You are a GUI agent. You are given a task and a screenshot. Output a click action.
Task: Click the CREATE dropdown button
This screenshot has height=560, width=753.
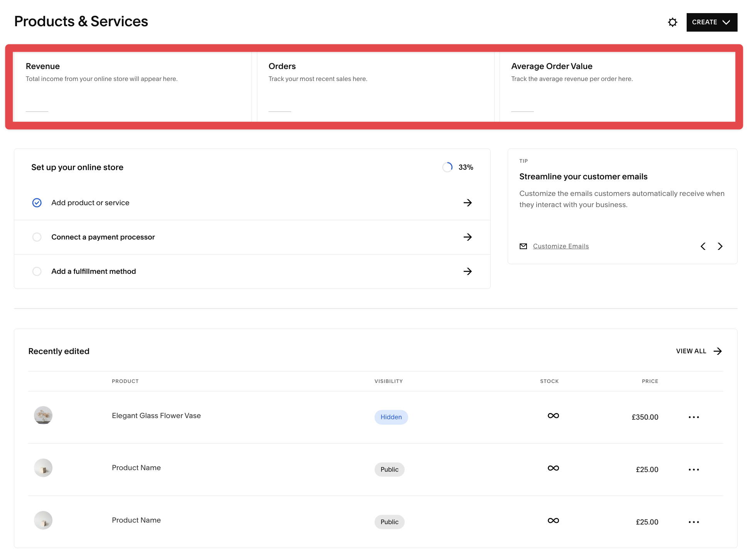tap(711, 22)
